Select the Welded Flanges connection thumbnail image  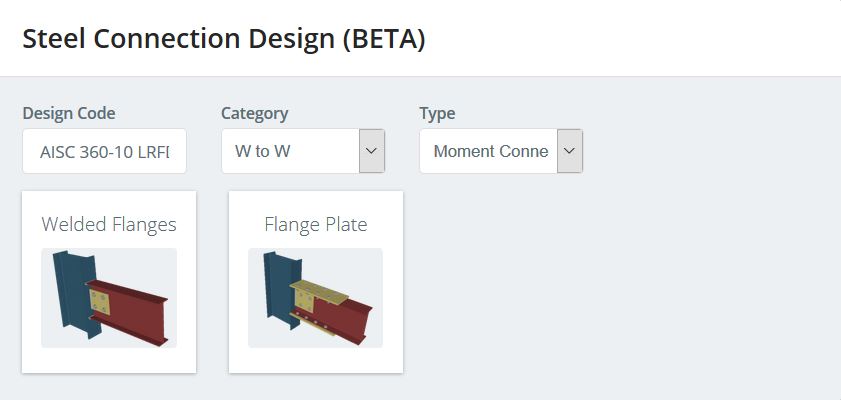109,298
